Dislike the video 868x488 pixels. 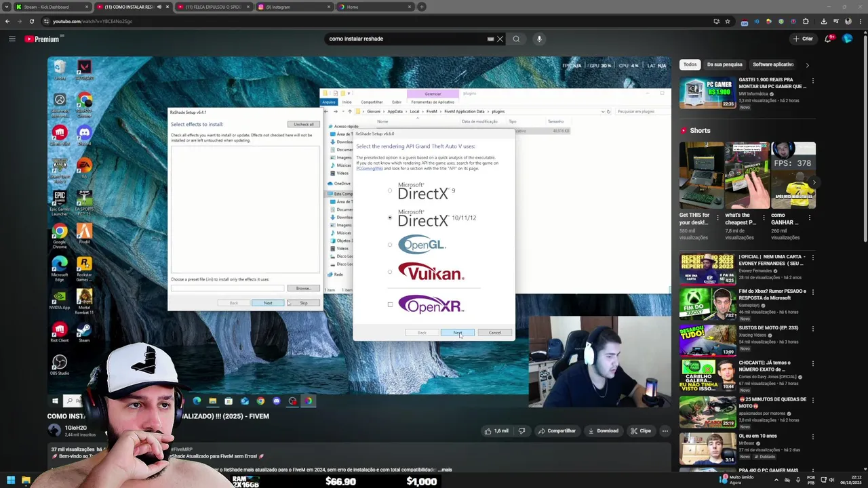point(521,430)
